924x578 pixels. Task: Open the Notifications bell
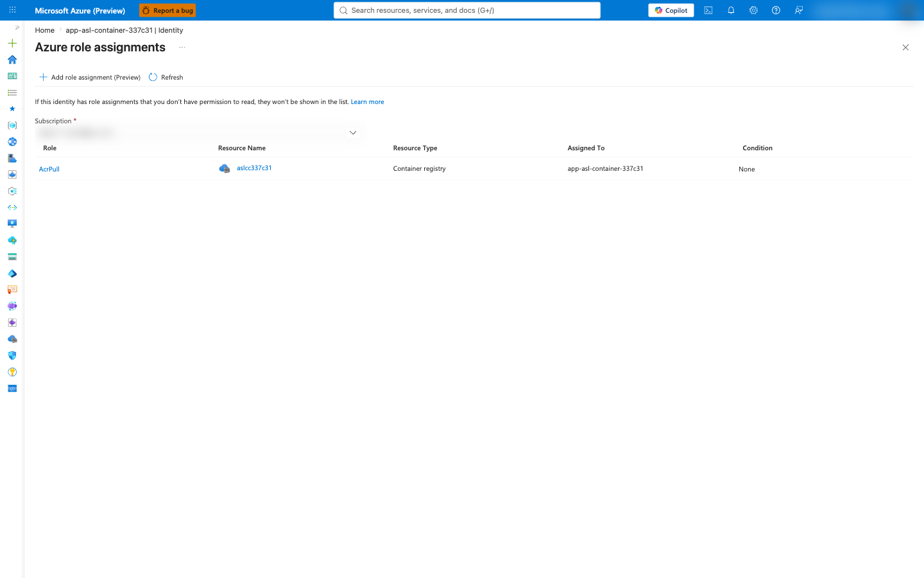(731, 10)
